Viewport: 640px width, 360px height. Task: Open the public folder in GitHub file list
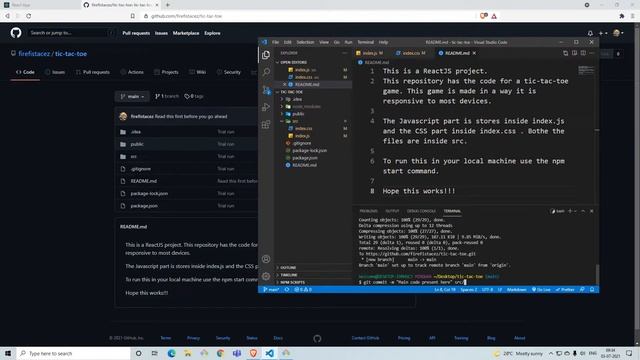pos(137,144)
